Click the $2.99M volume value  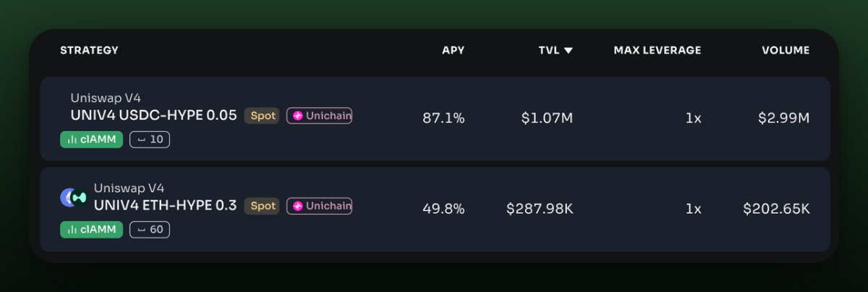(783, 118)
